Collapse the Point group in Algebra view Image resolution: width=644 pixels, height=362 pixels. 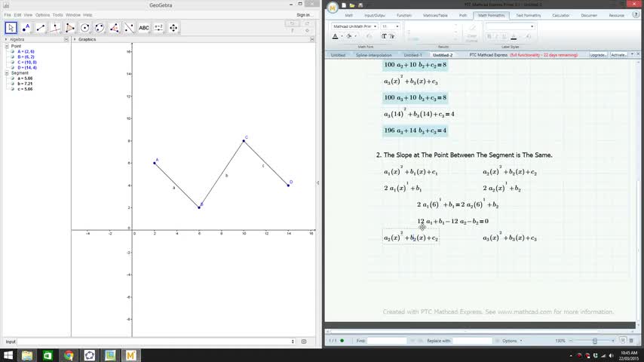(7, 46)
